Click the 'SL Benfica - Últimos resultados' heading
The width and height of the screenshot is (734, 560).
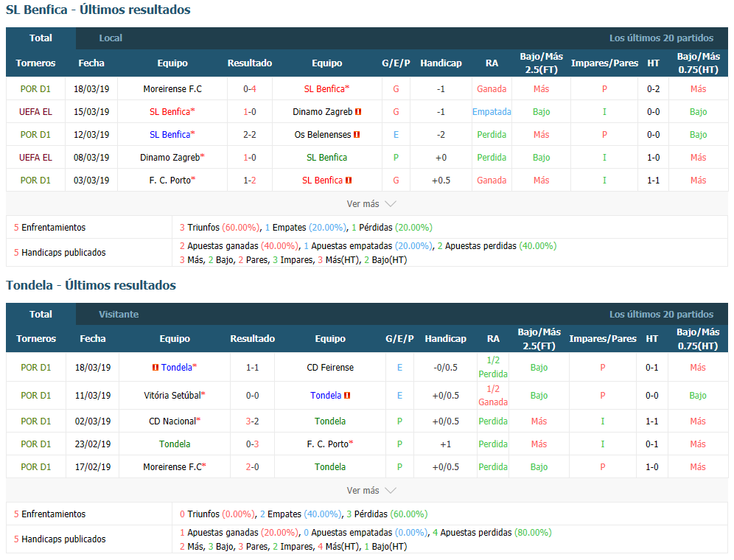[98, 10]
